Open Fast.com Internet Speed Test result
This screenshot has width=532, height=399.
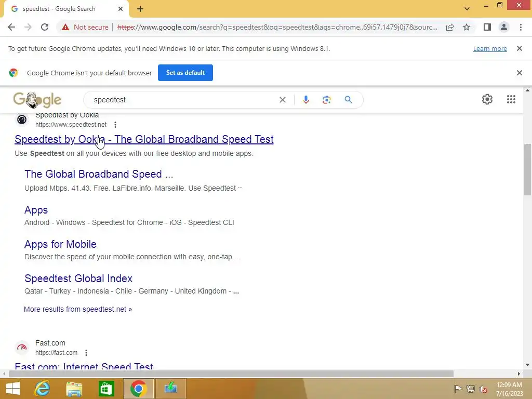pyautogui.click(x=84, y=366)
